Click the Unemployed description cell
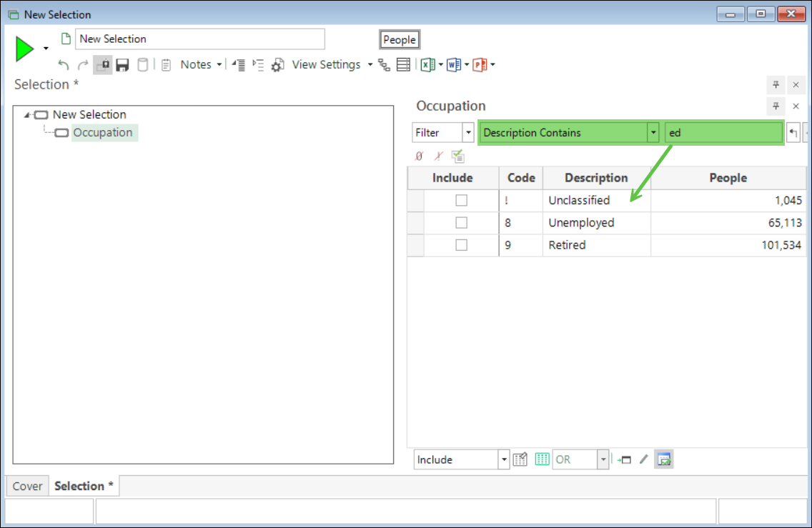Viewport: 812px width, 528px height. pos(597,223)
